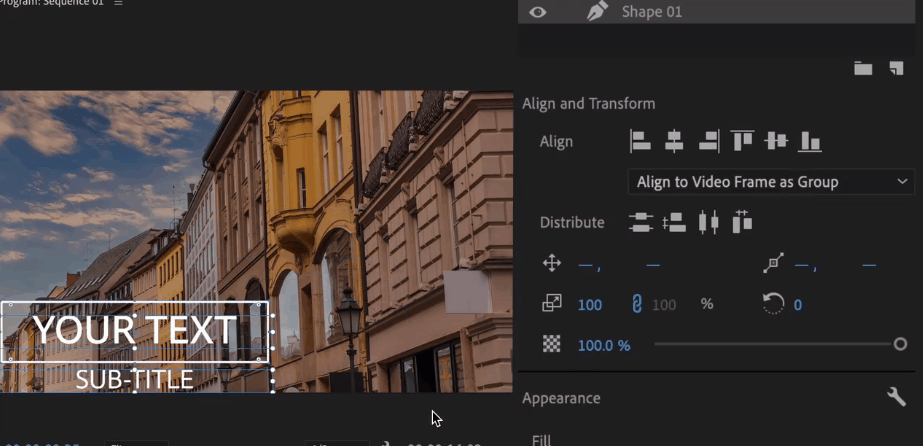Screen dimensions: 923x446
Task: Click the pen icon beside Shape 01
Action: pyautogui.click(x=598, y=12)
